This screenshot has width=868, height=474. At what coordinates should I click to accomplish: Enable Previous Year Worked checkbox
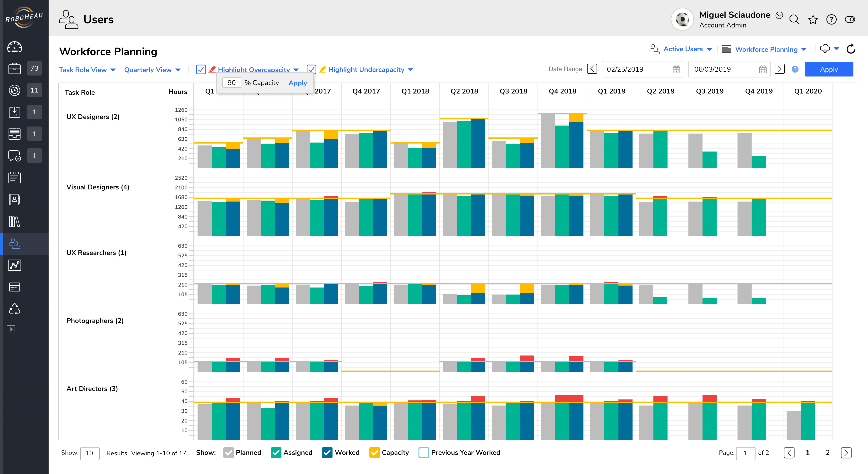coord(424,453)
